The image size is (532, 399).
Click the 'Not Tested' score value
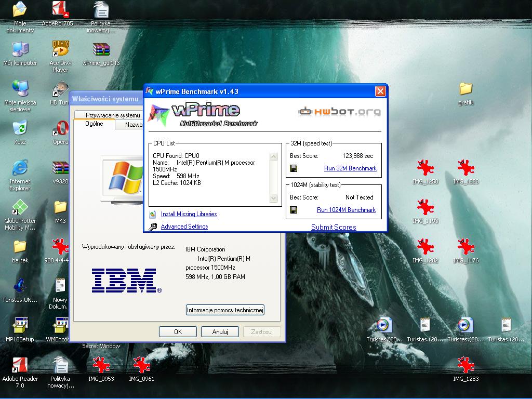pos(360,197)
